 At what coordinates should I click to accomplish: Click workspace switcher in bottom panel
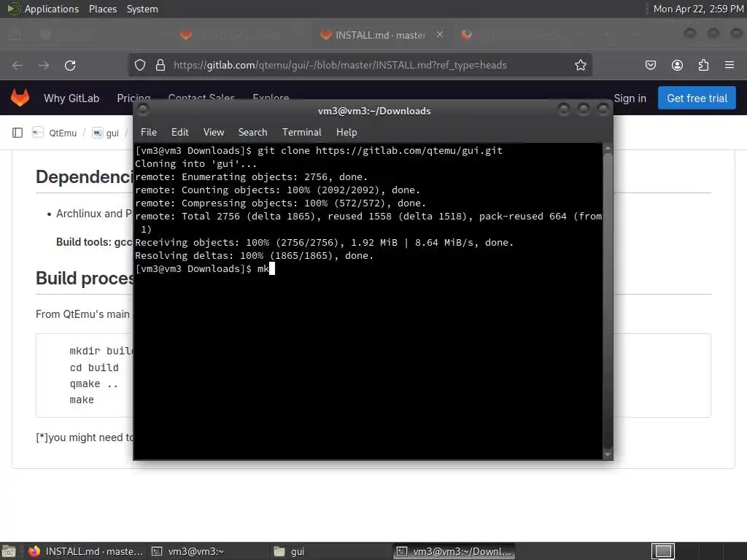click(x=663, y=551)
